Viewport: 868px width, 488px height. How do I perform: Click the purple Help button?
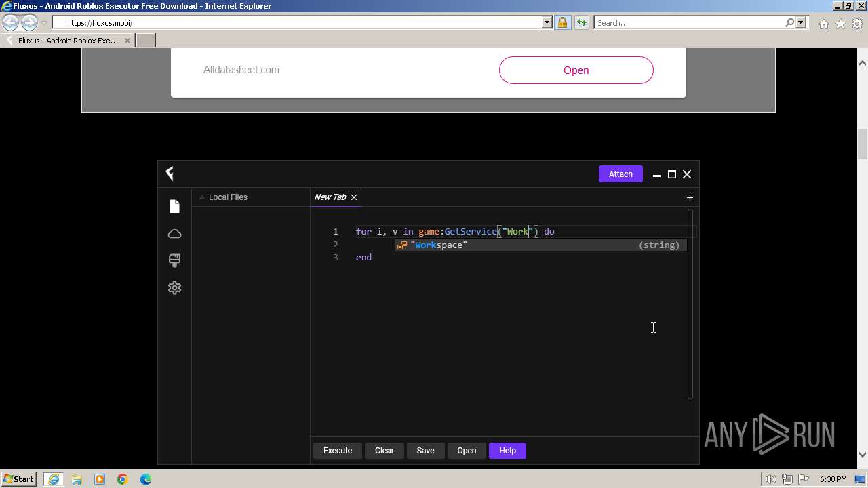[x=507, y=451]
